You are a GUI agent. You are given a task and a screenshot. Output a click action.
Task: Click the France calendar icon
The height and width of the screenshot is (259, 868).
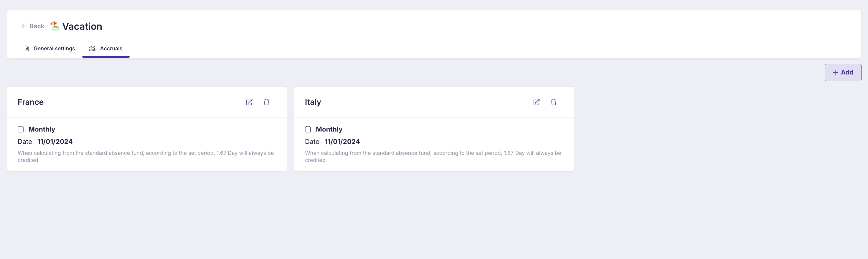point(21,129)
